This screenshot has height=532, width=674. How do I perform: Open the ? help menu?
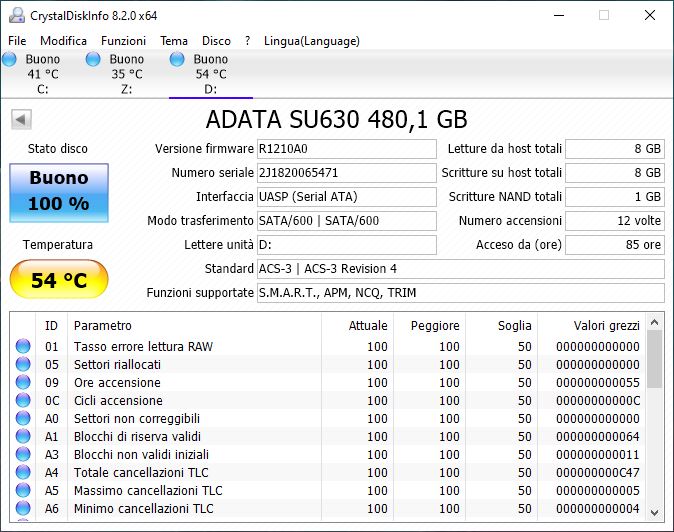(248, 41)
